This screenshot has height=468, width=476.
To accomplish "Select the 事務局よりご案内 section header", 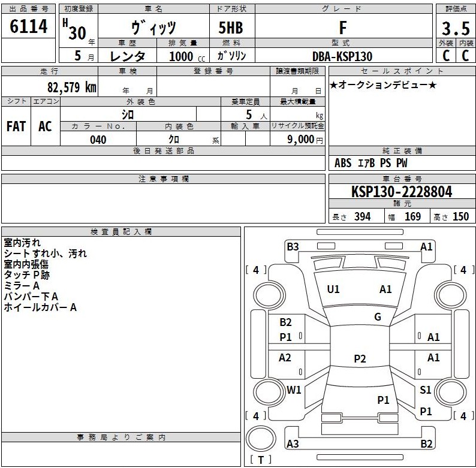I will (x=121, y=437).
